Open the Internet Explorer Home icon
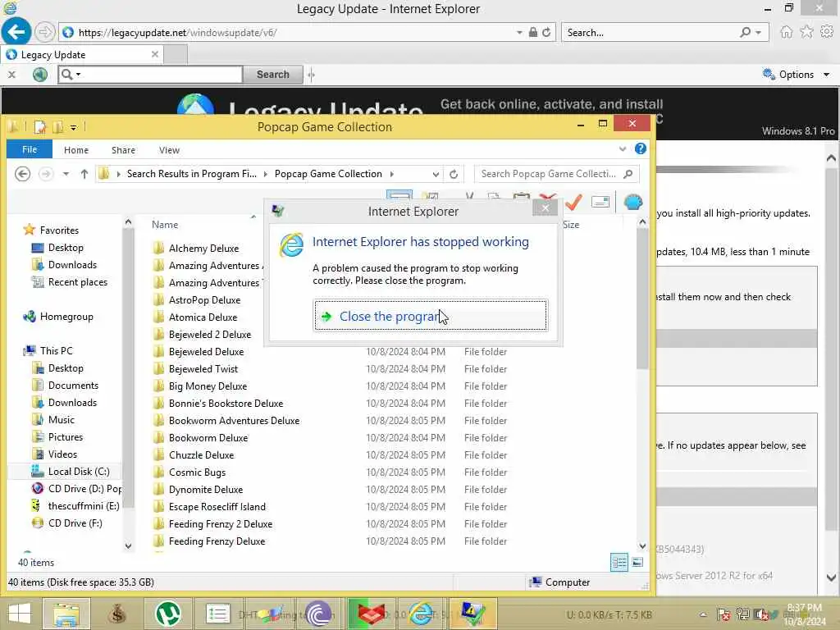This screenshot has height=630, width=840. coord(786,32)
